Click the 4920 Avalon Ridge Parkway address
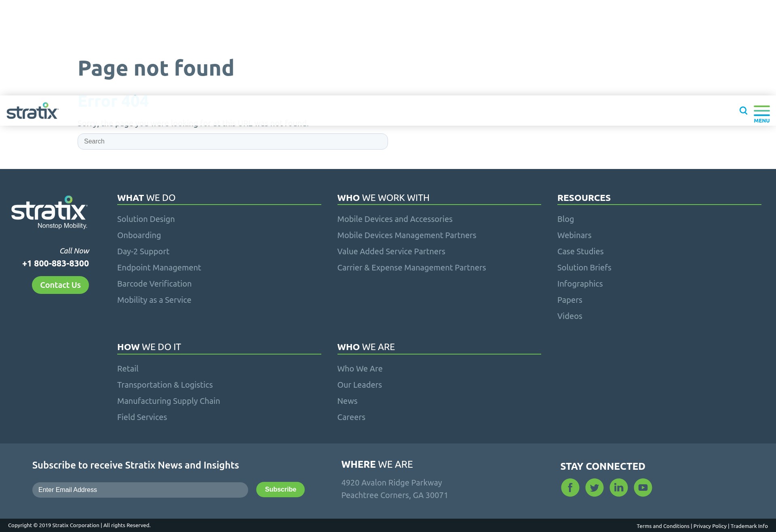Viewport: 776px width, 532px height. click(x=392, y=483)
